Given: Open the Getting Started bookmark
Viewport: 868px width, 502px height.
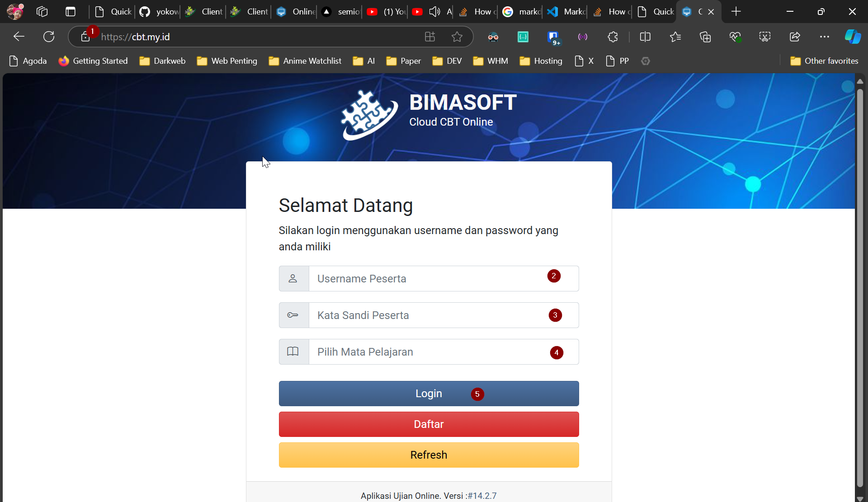Looking at the screenshot, I should 93,61.
